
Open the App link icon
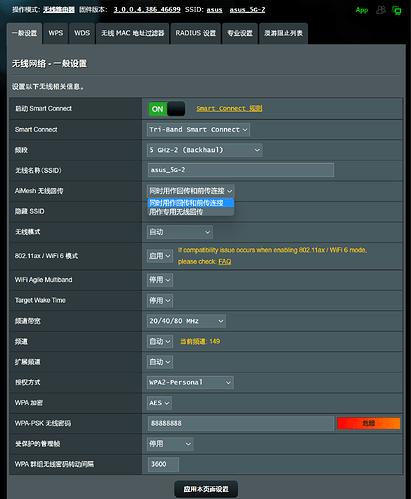[362, 10]
